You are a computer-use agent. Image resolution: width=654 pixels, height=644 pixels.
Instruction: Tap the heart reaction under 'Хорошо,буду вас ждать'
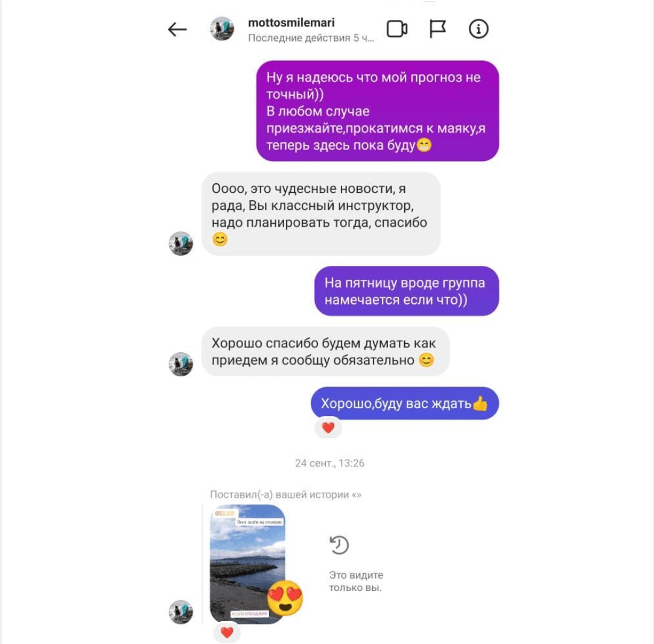click(x=328, y=428)
